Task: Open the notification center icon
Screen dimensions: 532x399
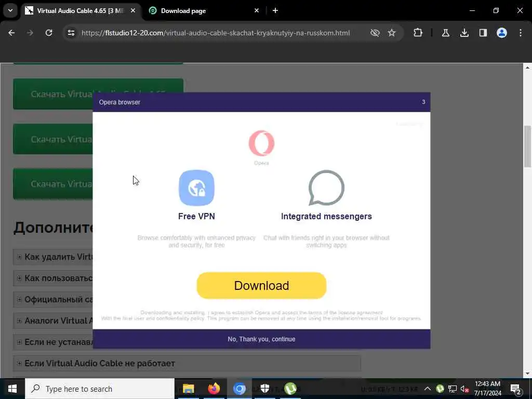Action: [x=516, y=389]
